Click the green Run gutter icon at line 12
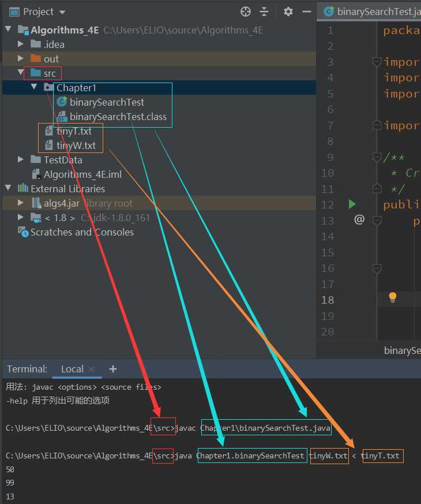 coord(352,204)
